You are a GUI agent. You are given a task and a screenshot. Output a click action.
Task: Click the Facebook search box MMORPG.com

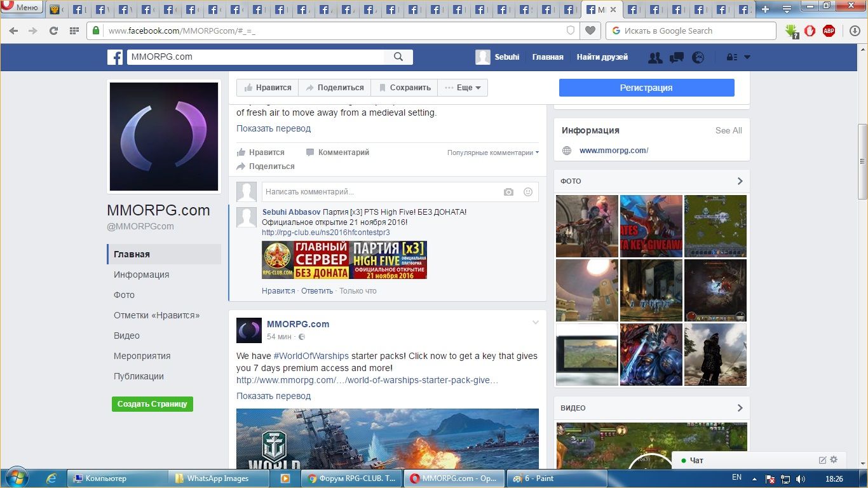coord(255,57)
